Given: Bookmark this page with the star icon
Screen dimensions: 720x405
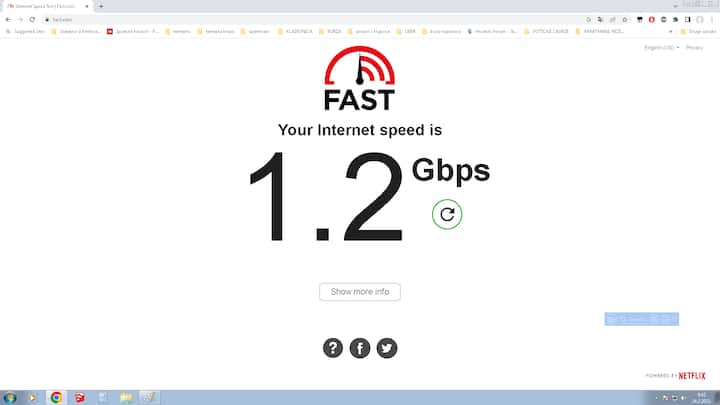Looking at the screenshot, I should 624,20.
